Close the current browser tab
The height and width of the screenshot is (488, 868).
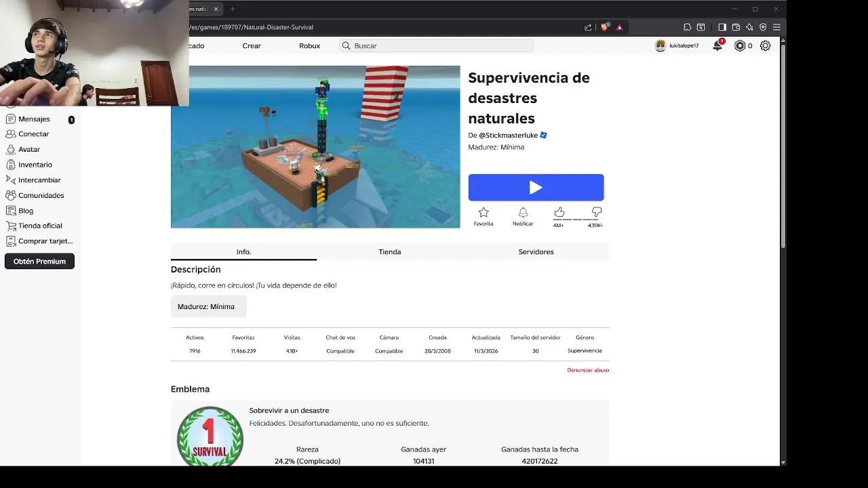[x=216, y=9]
